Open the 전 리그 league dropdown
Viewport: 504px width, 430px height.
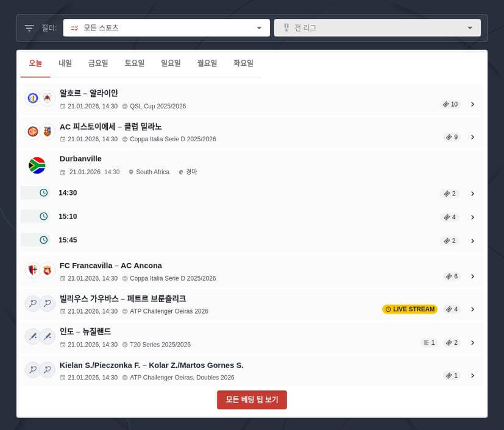377,28
